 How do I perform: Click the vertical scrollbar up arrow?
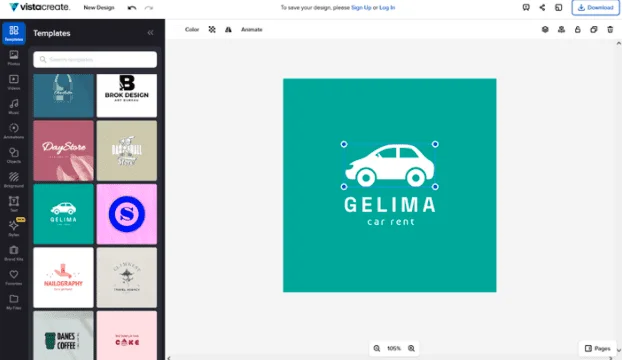coord(618,43)
